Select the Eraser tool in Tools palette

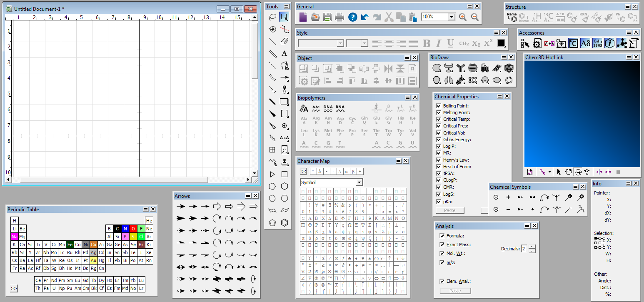(x=285, y=41)
